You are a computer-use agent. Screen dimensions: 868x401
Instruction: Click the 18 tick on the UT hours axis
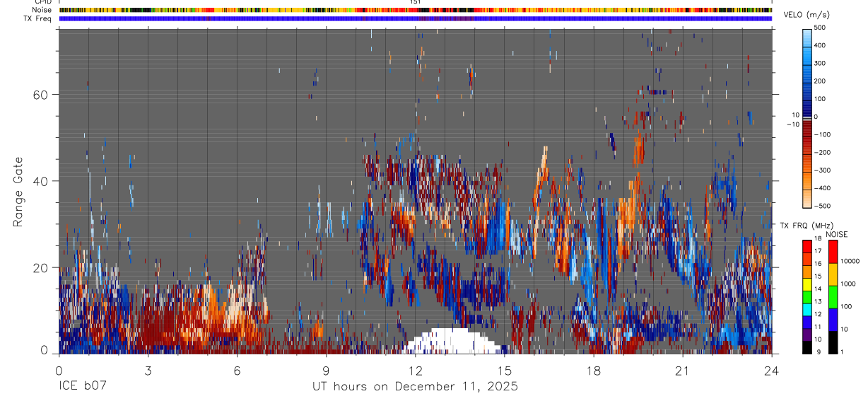594,370
